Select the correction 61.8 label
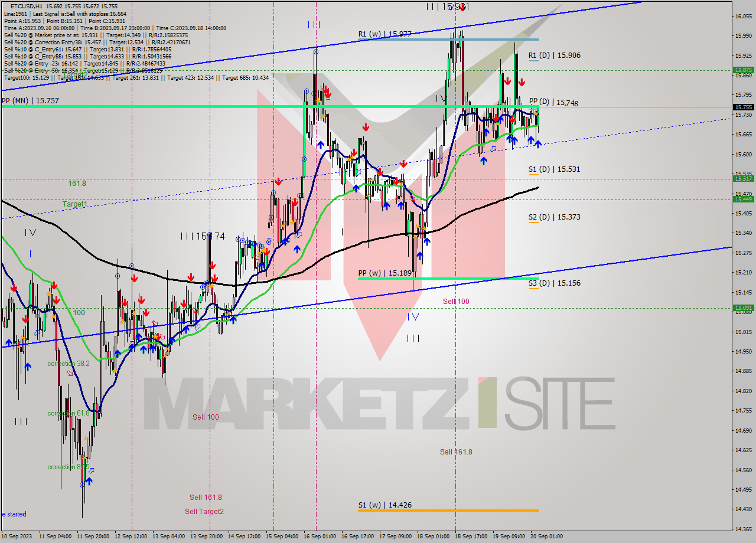The width and height of the screenshot is (756, 543). (x=69, y=413)
